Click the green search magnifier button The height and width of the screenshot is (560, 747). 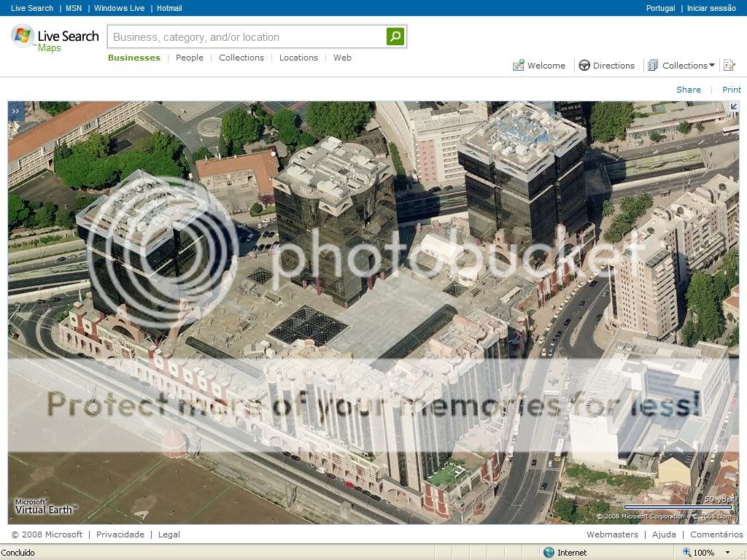coord(395,36)
